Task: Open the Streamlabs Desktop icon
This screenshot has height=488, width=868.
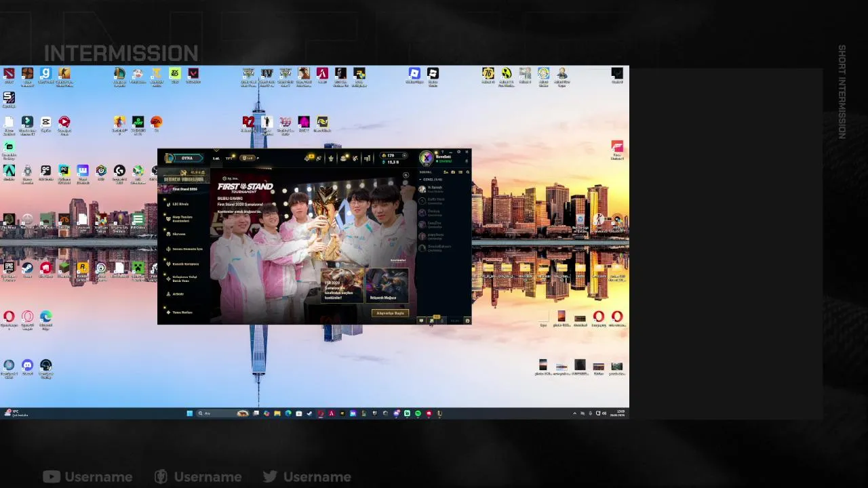Action: (9, 146)
